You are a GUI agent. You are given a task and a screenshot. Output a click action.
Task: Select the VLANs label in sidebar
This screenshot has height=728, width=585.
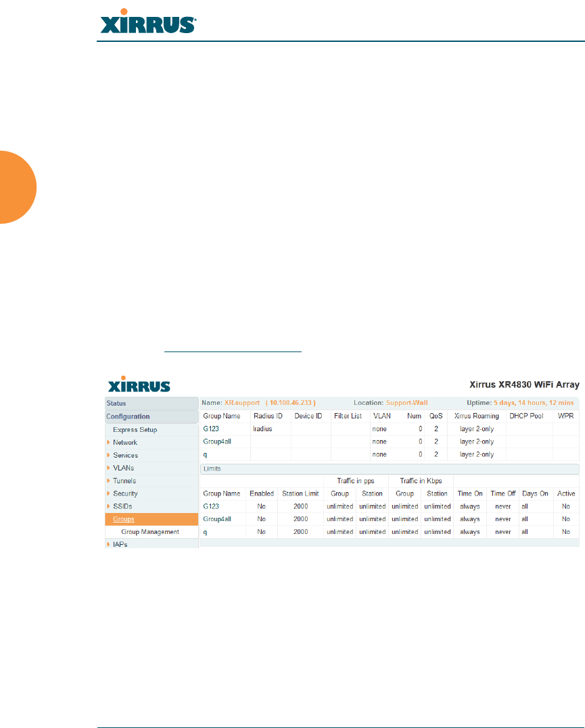click(x=124, y=468)
